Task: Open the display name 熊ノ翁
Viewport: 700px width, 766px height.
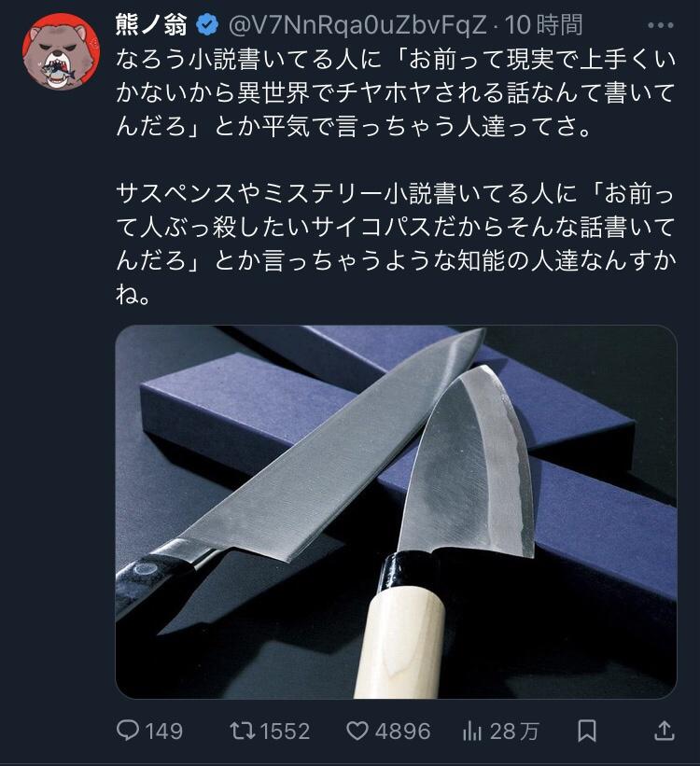Action: 151,24
